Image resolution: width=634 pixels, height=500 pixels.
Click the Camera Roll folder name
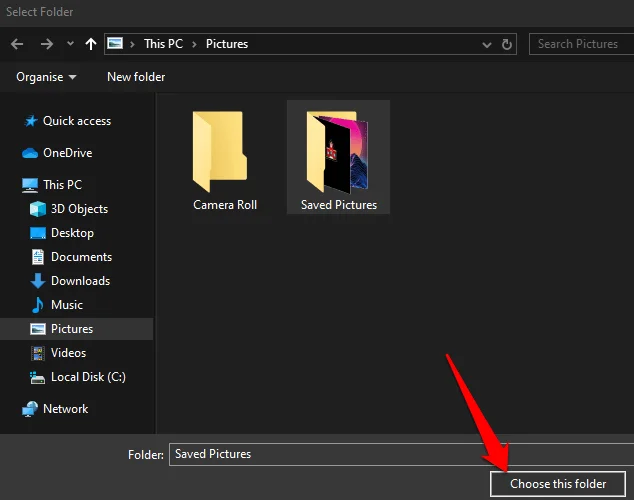[x=225, y=205]
